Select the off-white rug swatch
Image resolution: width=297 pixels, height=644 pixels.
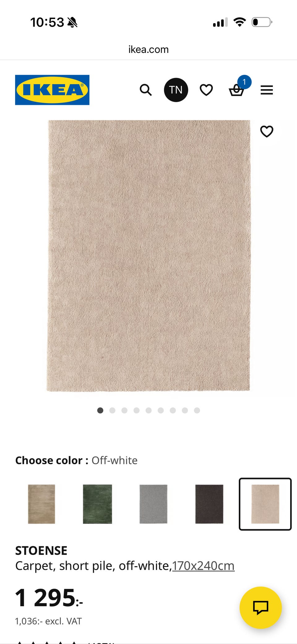point(265,504)
